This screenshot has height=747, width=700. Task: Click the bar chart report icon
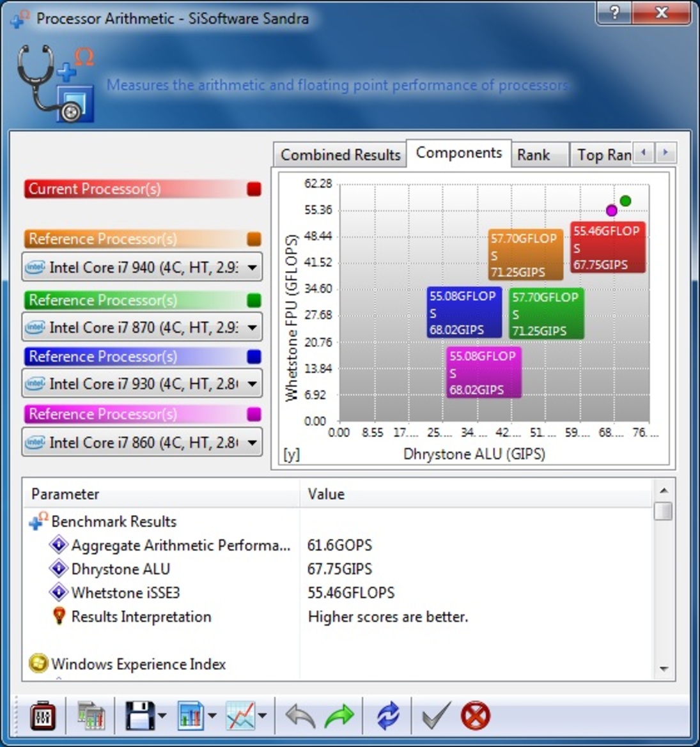pos(191,715)
